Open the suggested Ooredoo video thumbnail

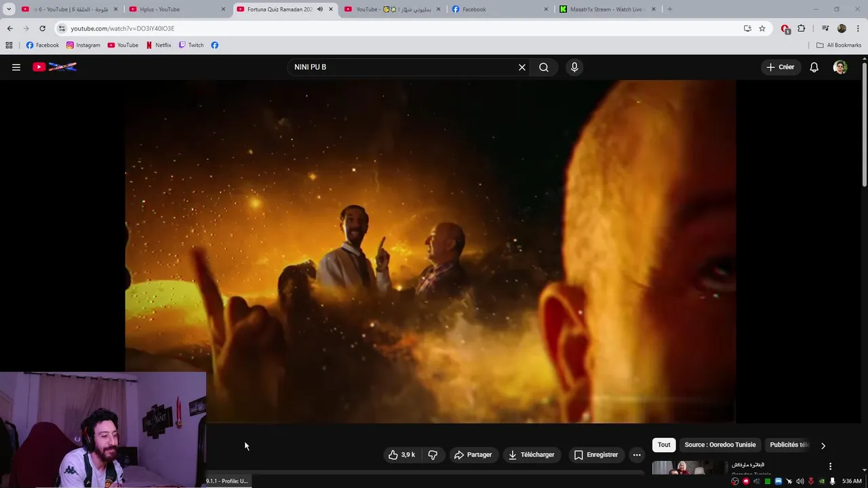tap(688, 468)
